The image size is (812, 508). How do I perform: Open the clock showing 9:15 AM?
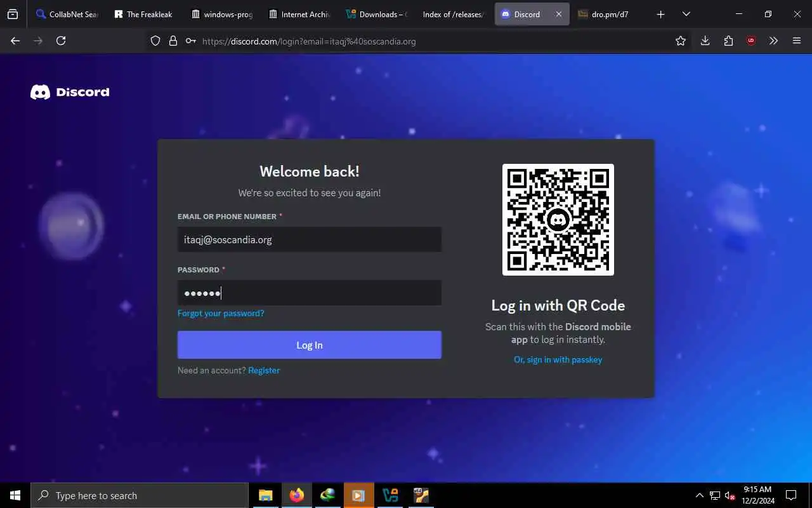click(757, 495)
